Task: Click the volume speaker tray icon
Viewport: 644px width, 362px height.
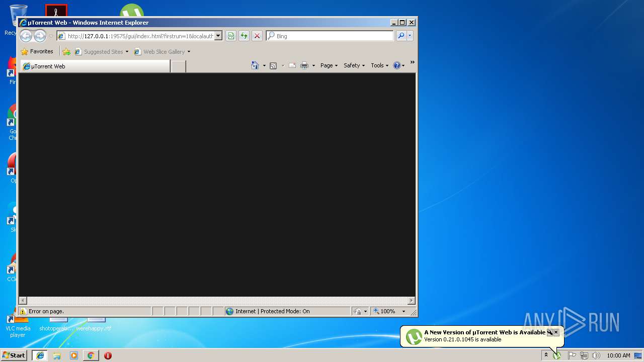Action: [x=596, y=355]
